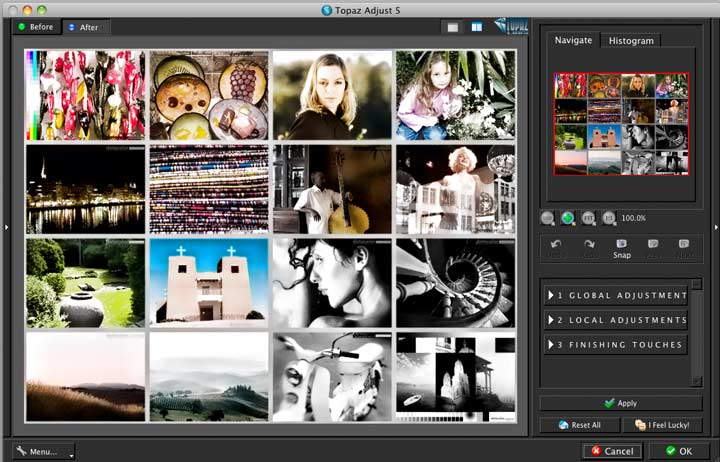Click the Undo arrow icon
This screenshot has height=462, width=720.
coord(556,244)
